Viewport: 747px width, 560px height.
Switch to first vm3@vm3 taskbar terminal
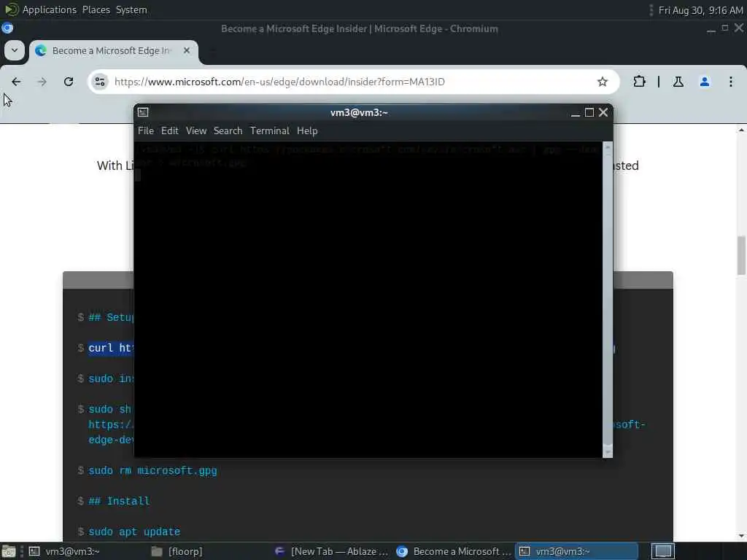[x=86, y=551]
